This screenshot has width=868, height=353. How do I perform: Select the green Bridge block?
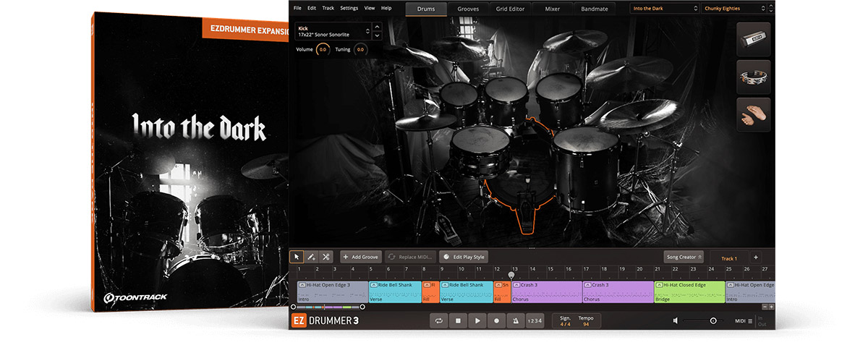689,292
